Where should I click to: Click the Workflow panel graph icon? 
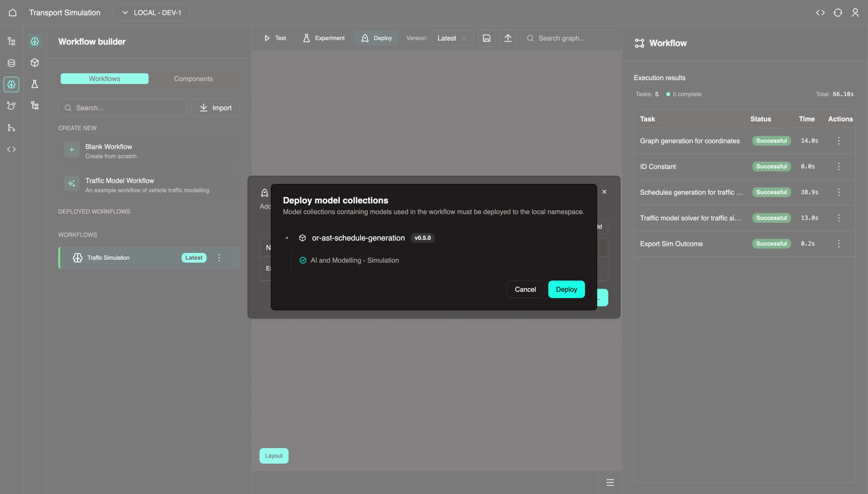[639, 43]
